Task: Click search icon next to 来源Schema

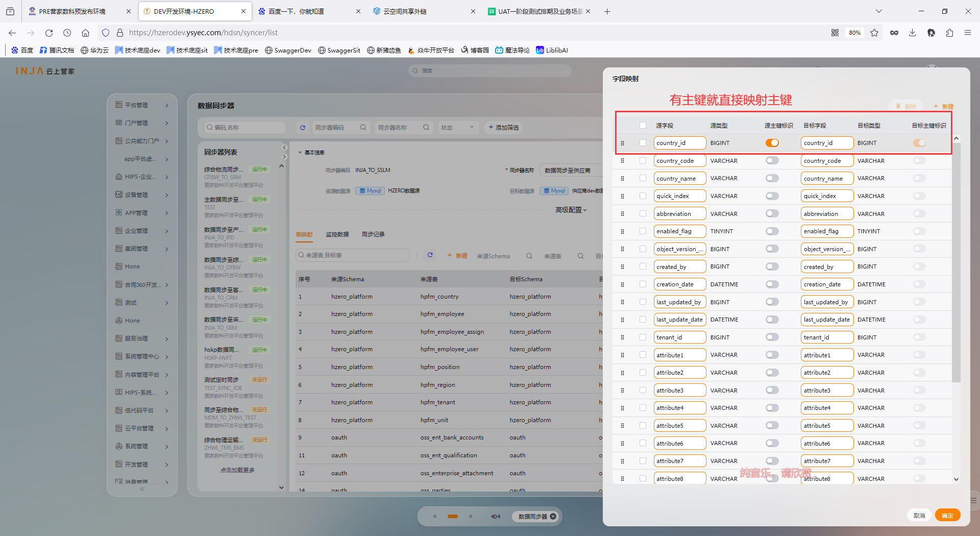Action: [529, 256]
